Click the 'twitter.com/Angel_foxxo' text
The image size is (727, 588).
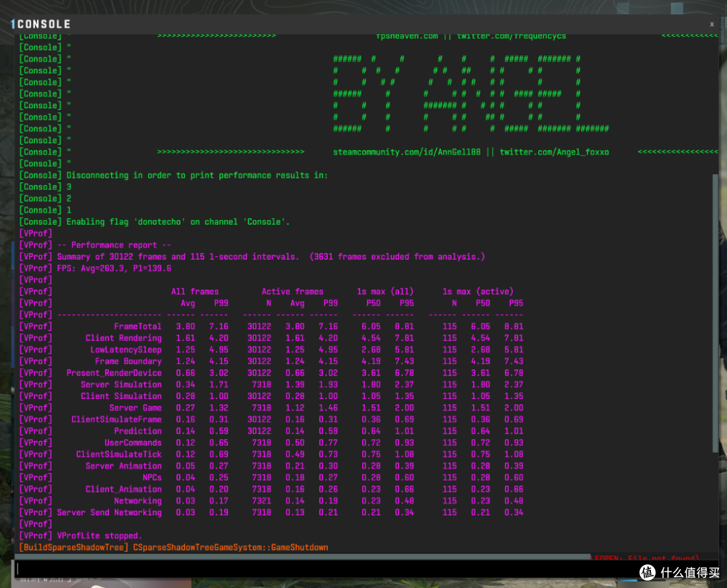(x=554, y=153)
